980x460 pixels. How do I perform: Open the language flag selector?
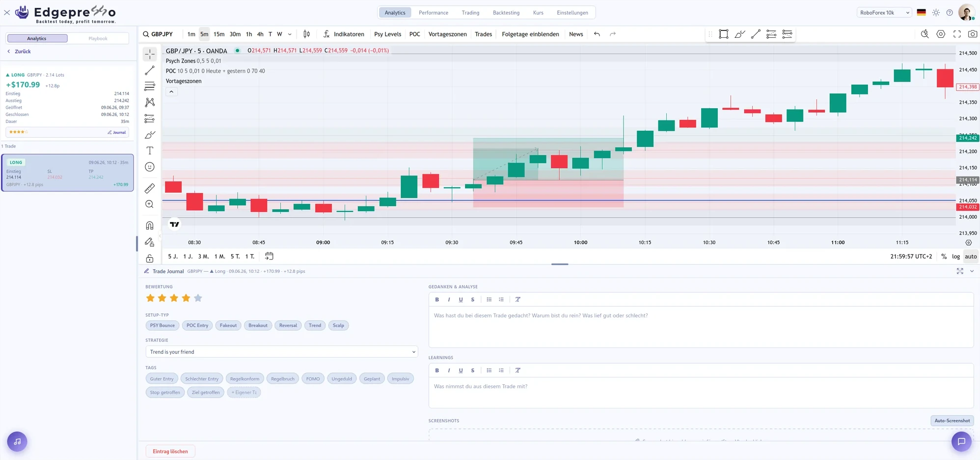922,13
